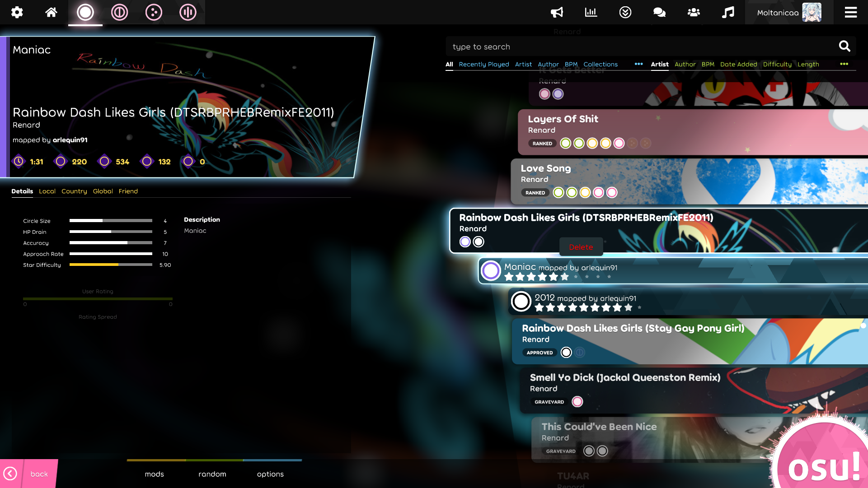Image resolution: width=868 pixels, height=488 pixels.
Task: Click the length clock icon beside 1:31
Action: pos(19,161)
